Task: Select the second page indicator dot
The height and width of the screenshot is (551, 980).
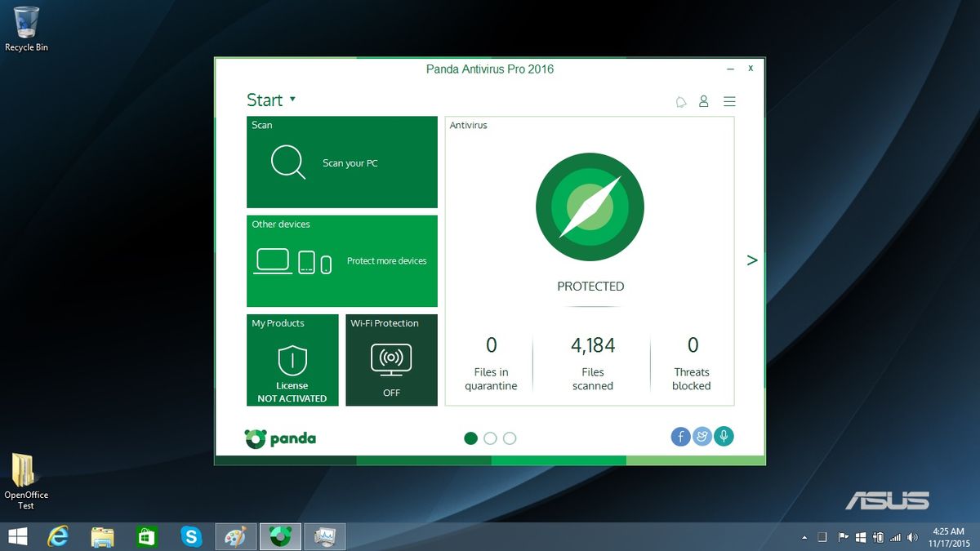Action: (x=490, y=438)
